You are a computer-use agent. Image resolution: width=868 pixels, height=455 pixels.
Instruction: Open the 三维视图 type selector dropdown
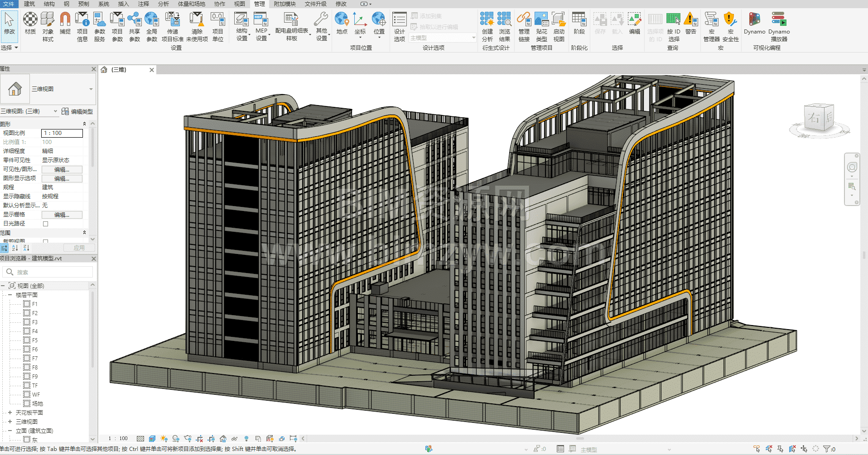[91, 89]
